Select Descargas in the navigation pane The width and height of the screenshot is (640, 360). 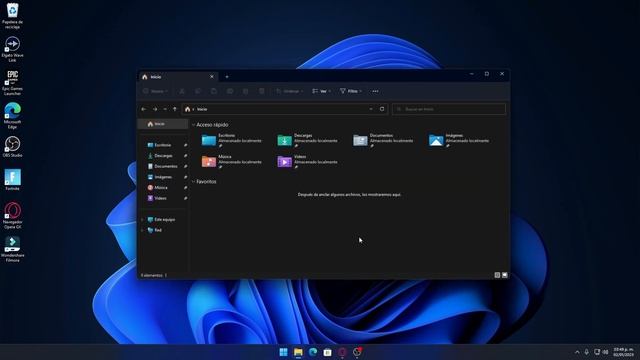pos(163,156)
